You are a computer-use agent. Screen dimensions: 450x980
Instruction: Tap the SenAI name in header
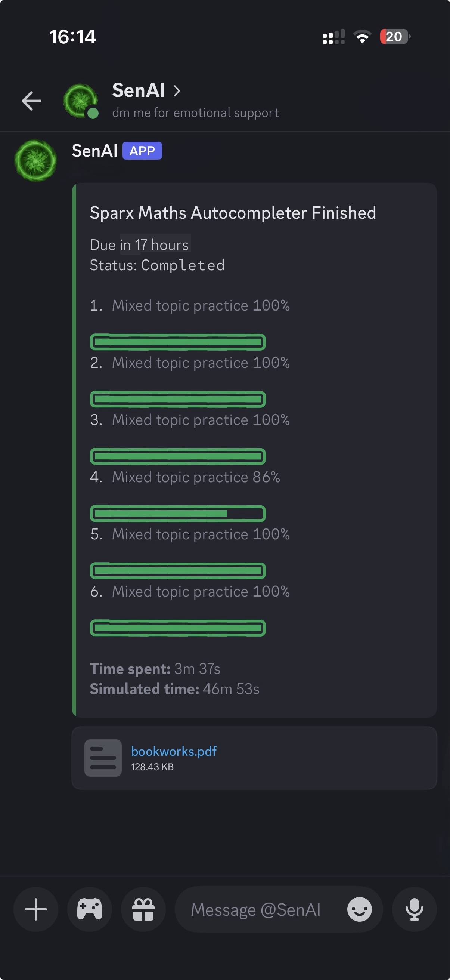tap(138, 90)
